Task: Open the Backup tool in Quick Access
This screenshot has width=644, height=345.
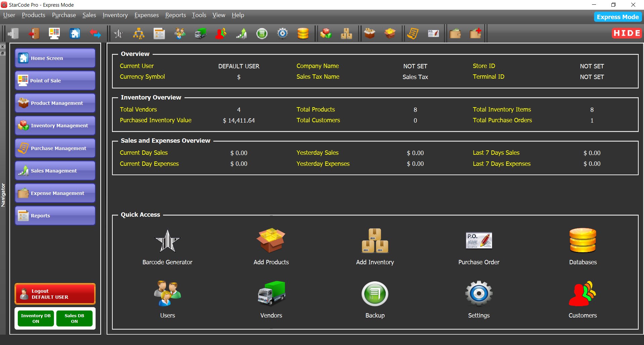Action: coord(375,294)
